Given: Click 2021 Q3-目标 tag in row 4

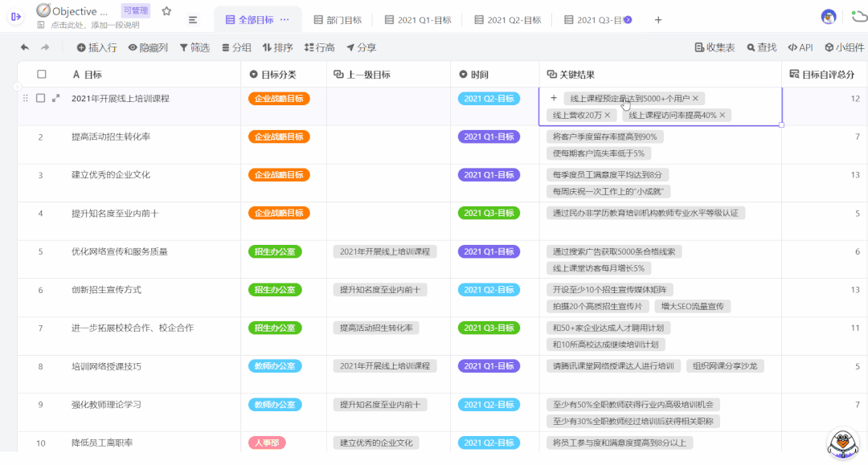Looking at the screenshot, I should click(489, 213).
